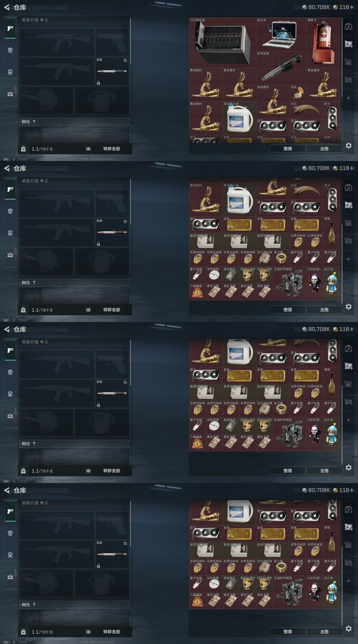
Task: Choose the small 怀表 pocket watch item
Action: (x=298, y=93)
